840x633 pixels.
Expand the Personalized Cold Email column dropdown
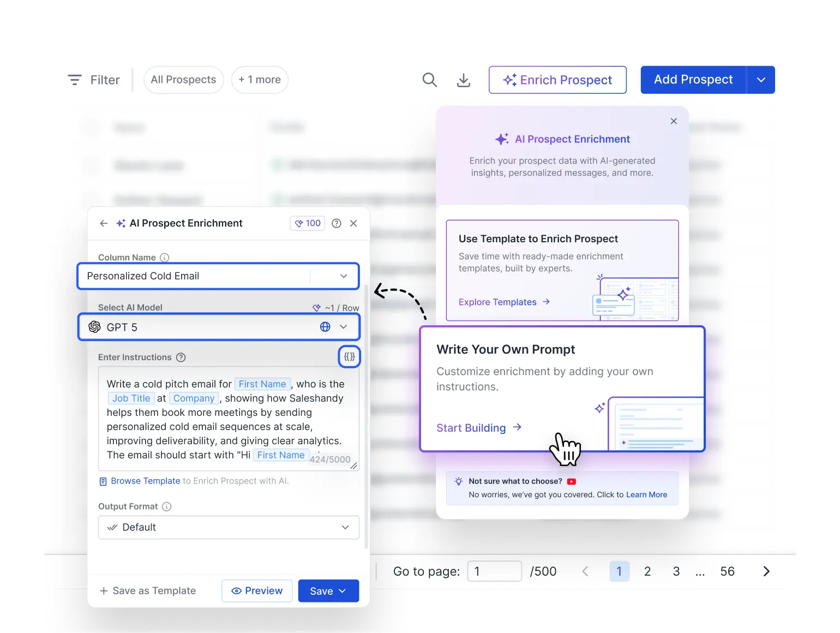[x=344, y=276]
